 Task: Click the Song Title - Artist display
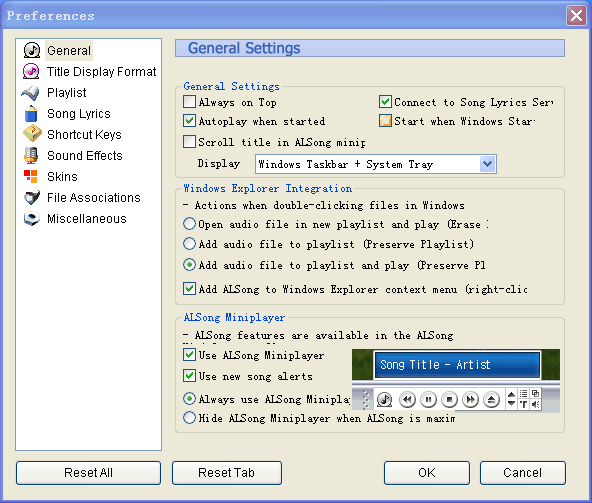[x=457, y=364]
